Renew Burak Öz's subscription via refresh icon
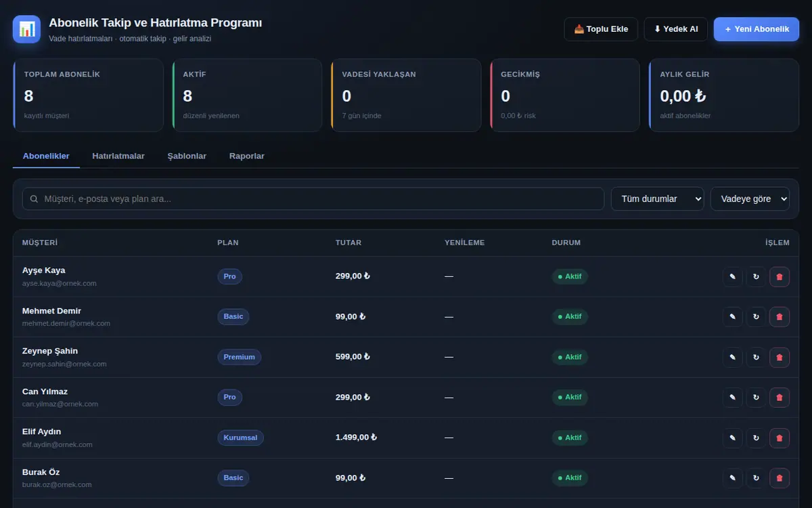The width and height of the screenshot is (812, 508). point(756,478)
